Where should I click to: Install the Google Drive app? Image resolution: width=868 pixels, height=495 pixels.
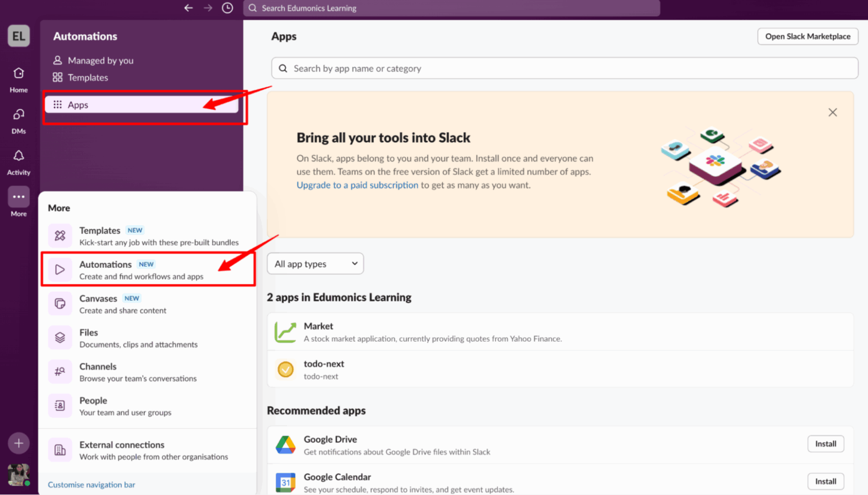click(826, 444)
